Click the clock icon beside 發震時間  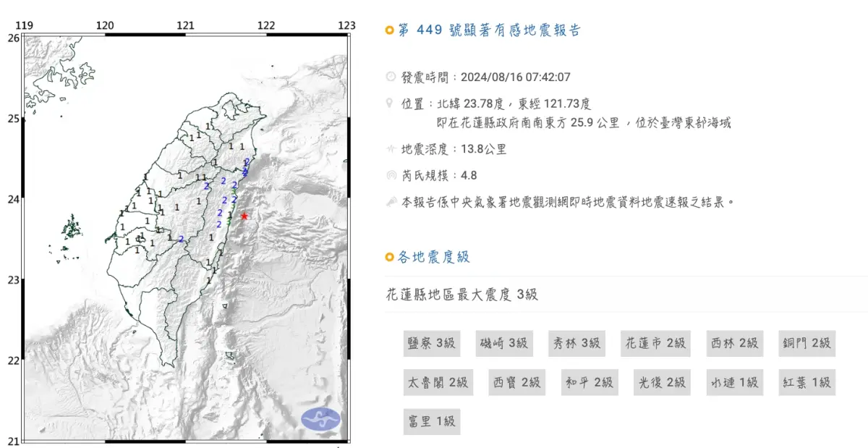coord(390,75)
